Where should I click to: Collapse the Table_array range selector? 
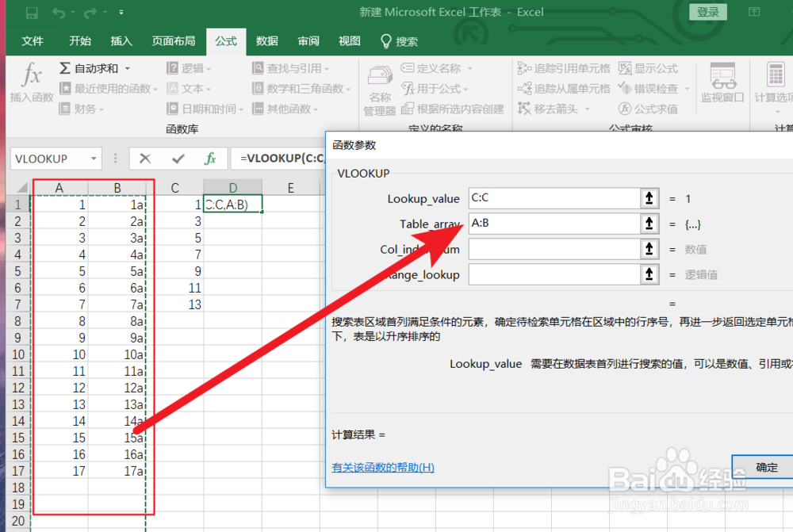[x=649, y=224]
